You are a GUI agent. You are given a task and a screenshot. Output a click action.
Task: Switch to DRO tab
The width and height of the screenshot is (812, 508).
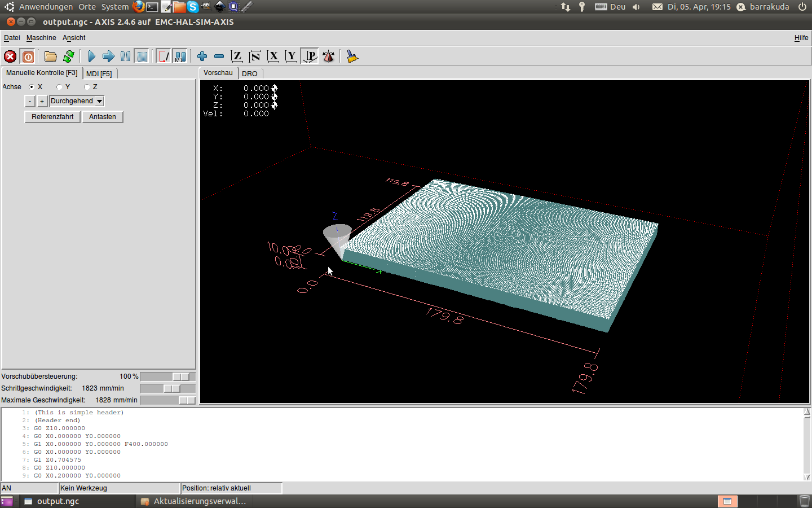point(250,73)
